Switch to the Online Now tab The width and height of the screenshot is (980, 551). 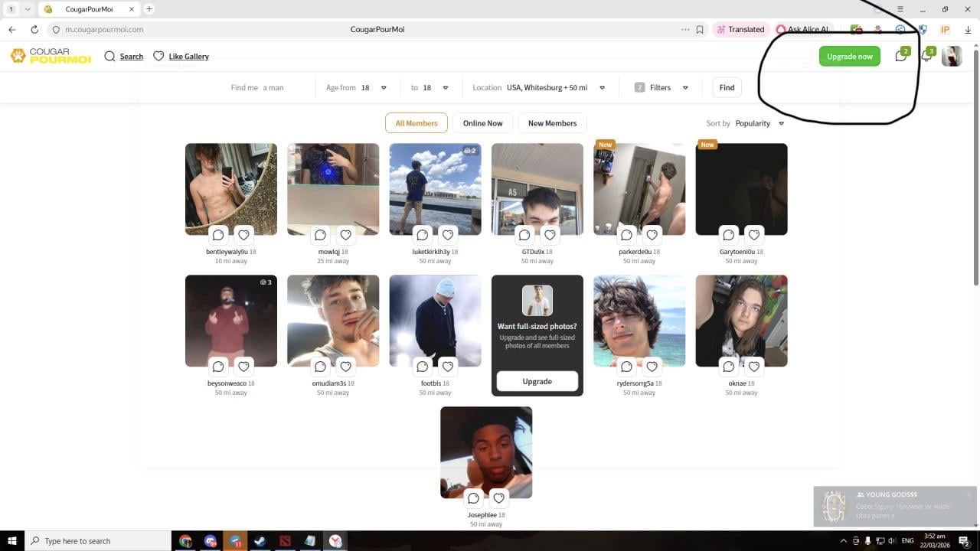coord(482,123)
